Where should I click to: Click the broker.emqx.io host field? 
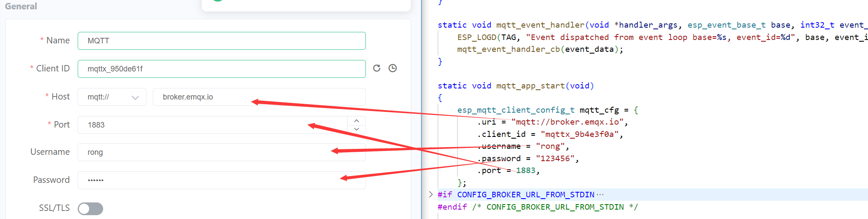259,97
